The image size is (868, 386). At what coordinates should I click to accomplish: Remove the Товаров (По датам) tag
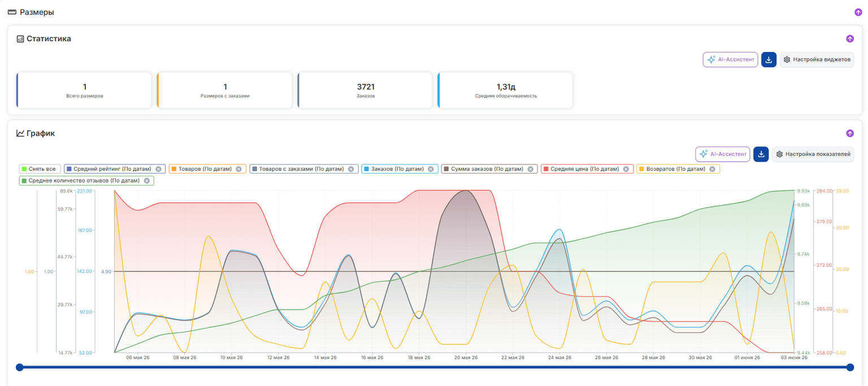click(x=238, y=169)
